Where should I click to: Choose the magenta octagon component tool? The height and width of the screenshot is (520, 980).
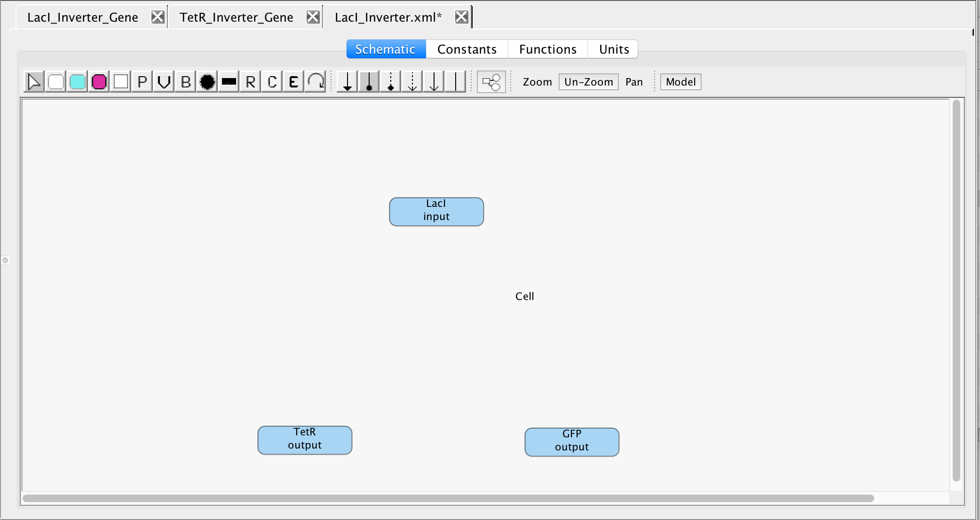99,82
